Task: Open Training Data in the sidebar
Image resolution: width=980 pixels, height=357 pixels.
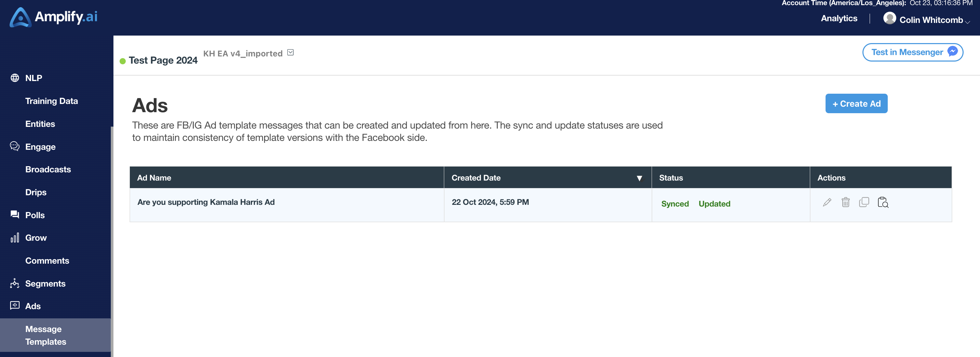Action: (51, 101)
